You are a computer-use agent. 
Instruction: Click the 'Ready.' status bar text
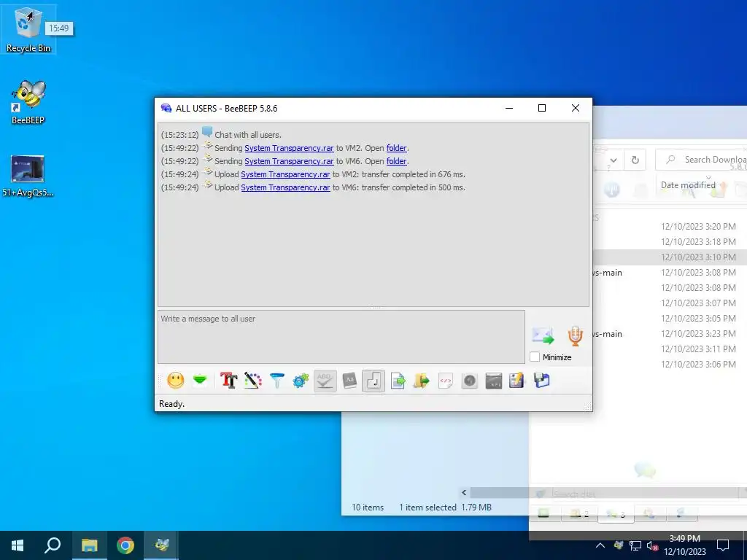click(171, 404)
